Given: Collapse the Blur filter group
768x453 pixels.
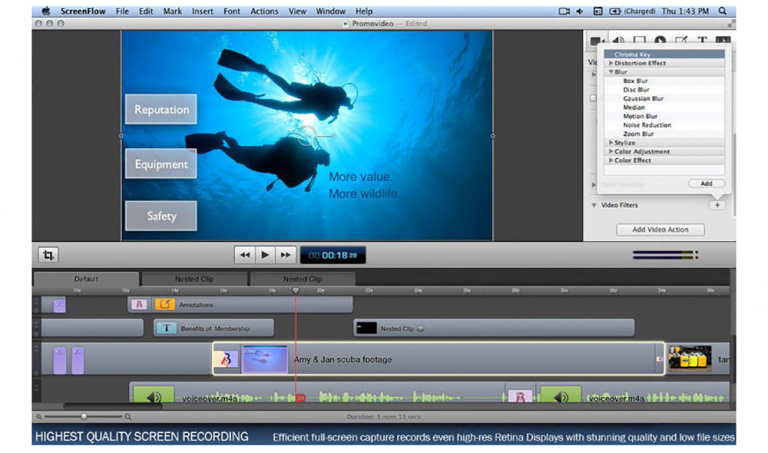Looking at the screenshot, I should 611,72.
